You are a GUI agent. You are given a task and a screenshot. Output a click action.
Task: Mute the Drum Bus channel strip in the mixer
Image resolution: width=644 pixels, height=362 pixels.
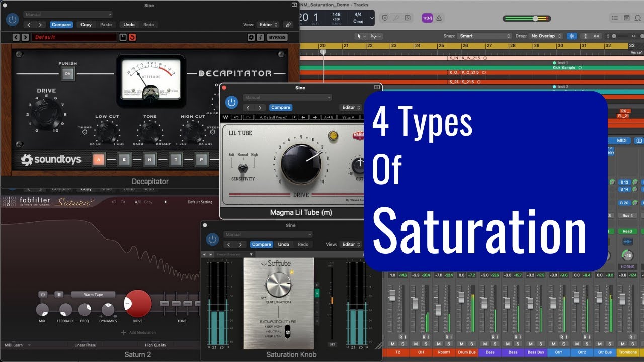click(x=462, y=344)
